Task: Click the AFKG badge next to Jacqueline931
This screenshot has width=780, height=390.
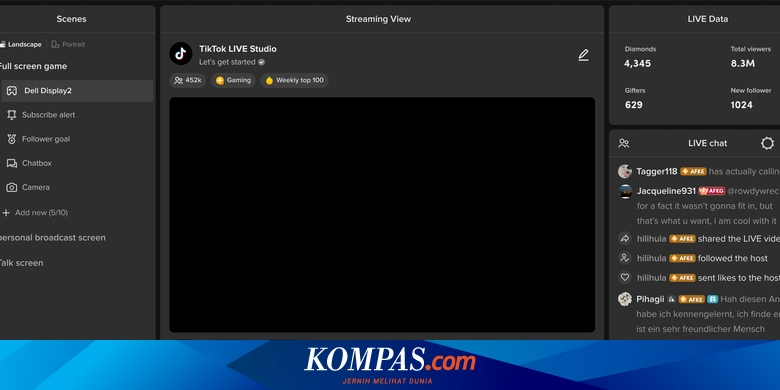Action: coord(712,191)
